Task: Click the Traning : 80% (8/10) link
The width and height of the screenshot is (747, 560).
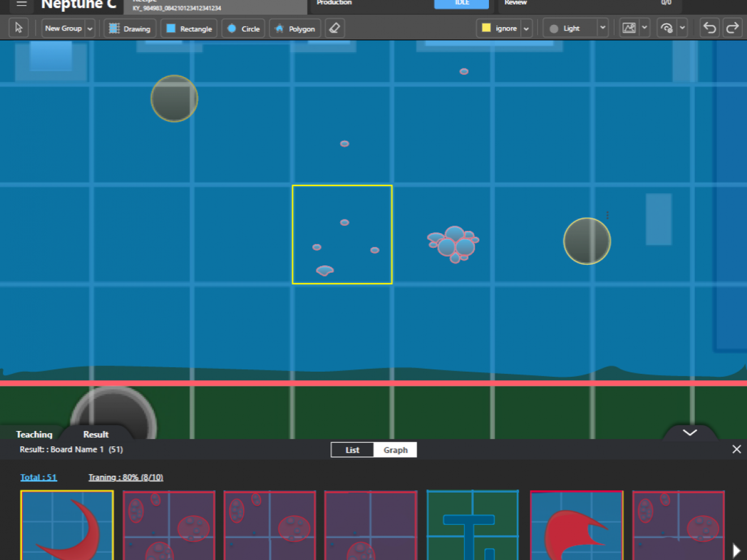Action: [x=126, y=477]
